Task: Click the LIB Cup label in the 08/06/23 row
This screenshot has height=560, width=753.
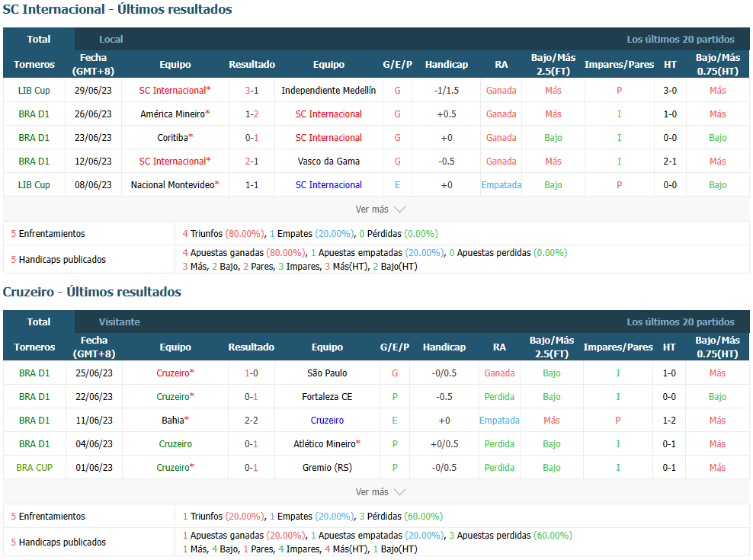Action: 34,185
